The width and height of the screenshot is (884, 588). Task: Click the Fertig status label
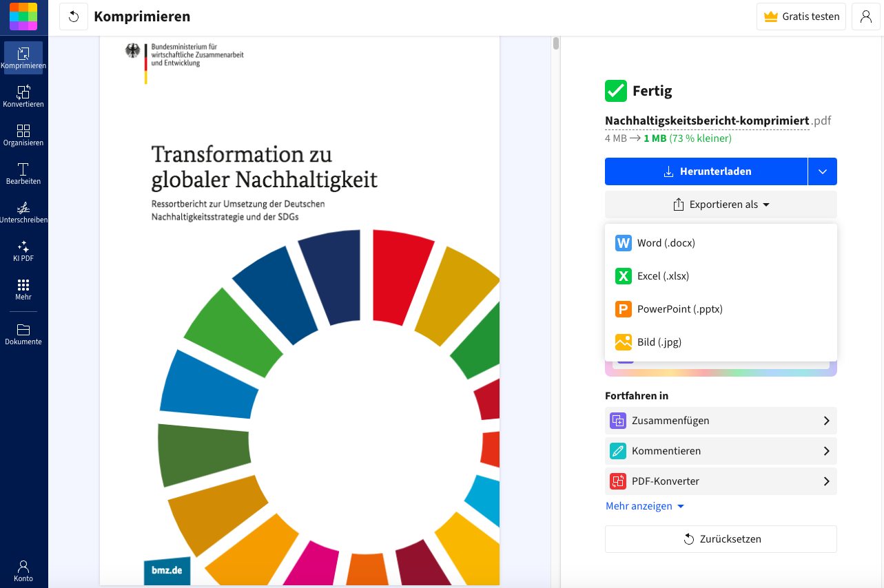652,91
